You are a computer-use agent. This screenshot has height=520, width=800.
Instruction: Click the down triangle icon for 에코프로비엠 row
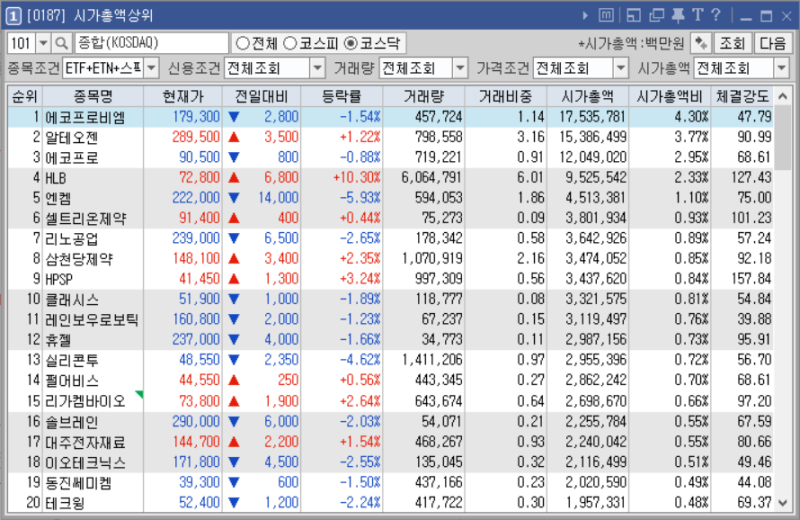(234, 117)
